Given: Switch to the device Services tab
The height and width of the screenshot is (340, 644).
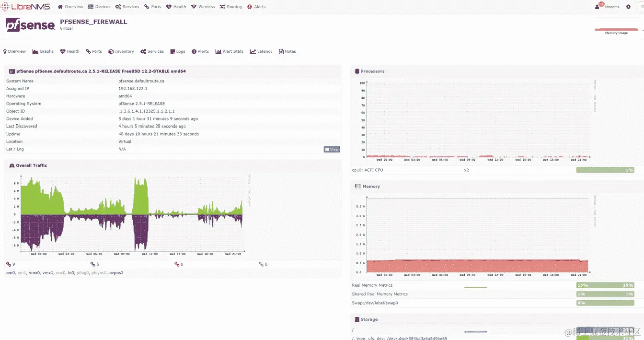Looking at the screenshot, I should 152,51.
